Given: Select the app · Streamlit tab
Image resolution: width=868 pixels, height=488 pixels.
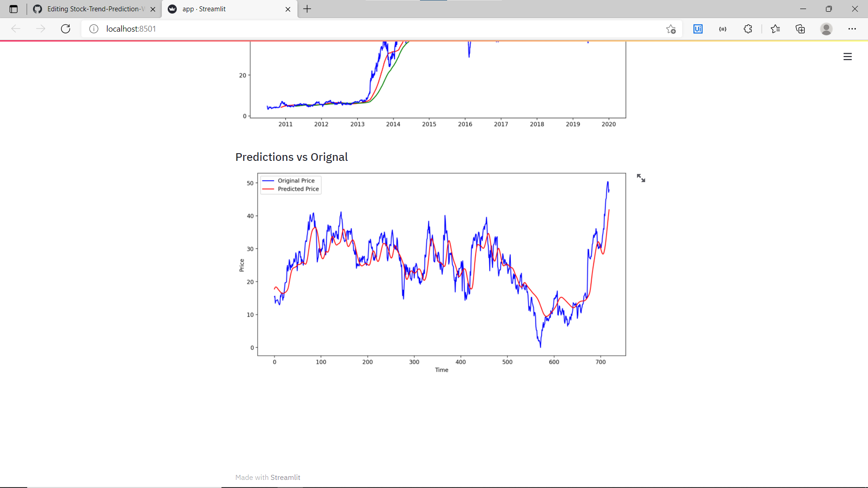Looking at the screenshot, I should pyautogui.click(x=226, y=9).
